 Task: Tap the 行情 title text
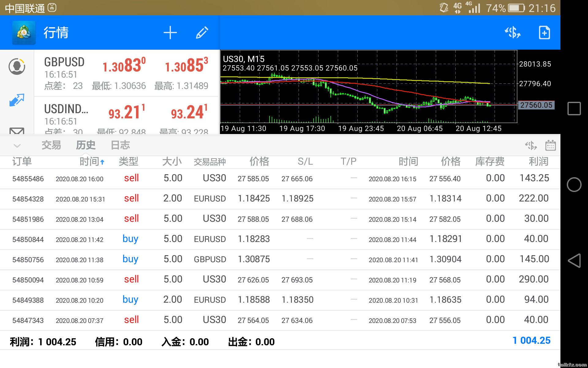coord(56,33)
